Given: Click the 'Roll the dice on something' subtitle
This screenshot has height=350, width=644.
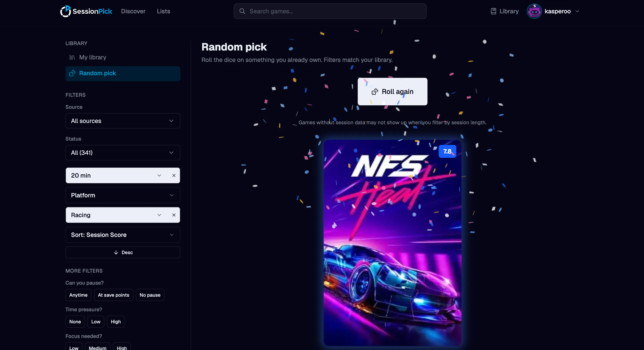Looking at the screenshot, I should 297,60.
